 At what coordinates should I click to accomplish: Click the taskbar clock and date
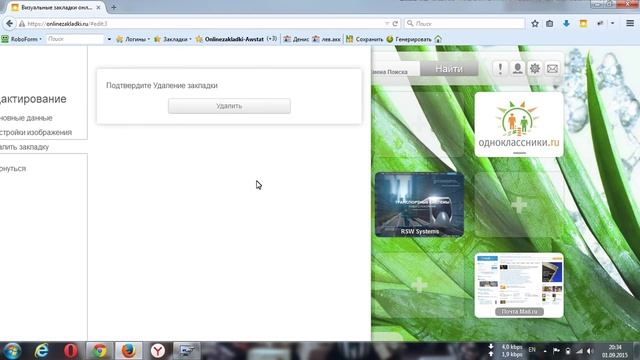614,351
